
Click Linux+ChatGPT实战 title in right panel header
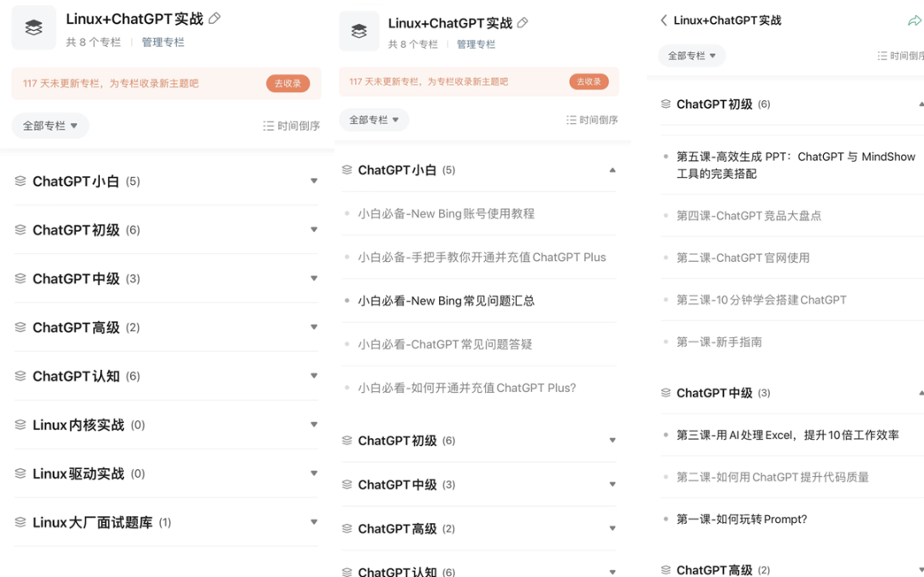(727, 20)
